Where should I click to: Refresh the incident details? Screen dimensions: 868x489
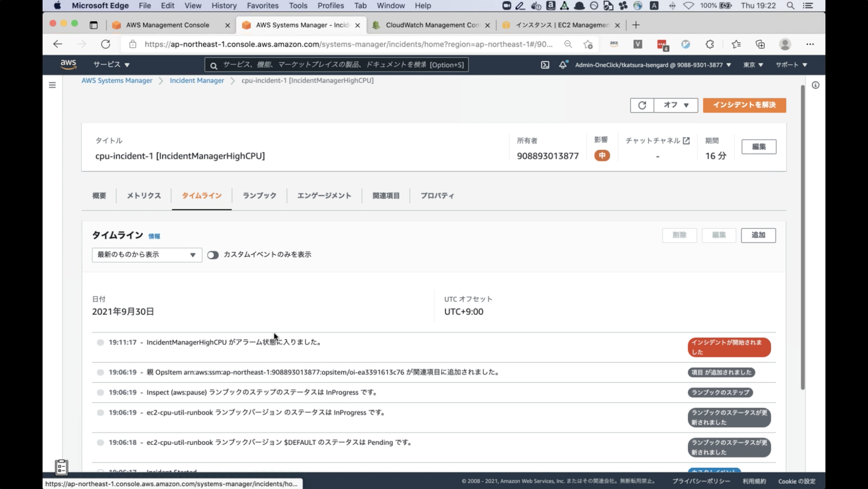point(642,105)
